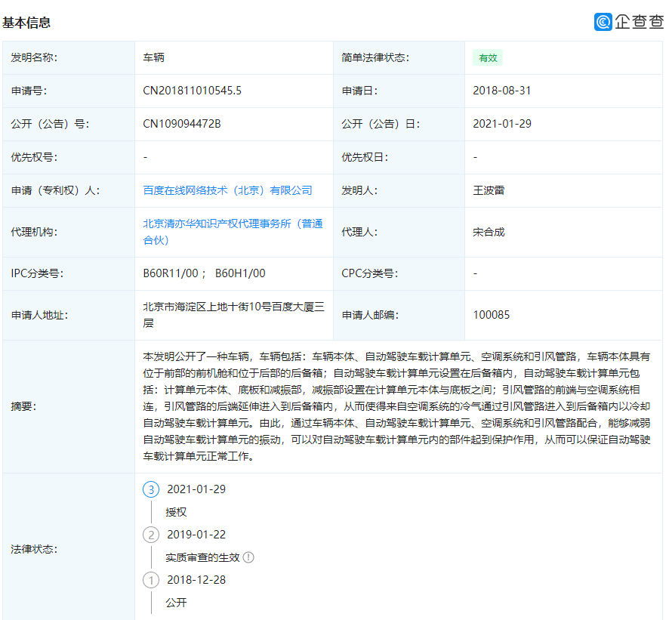The height and width of the screenshot is (620, 672).
Task: Click IPC code B60H1/00
Action: (x=240, y=273)
